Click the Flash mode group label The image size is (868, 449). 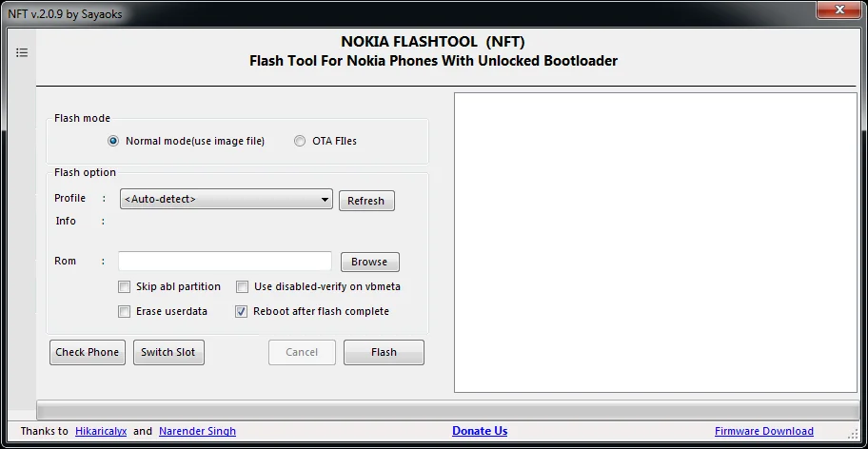click(x=82, y=118)
